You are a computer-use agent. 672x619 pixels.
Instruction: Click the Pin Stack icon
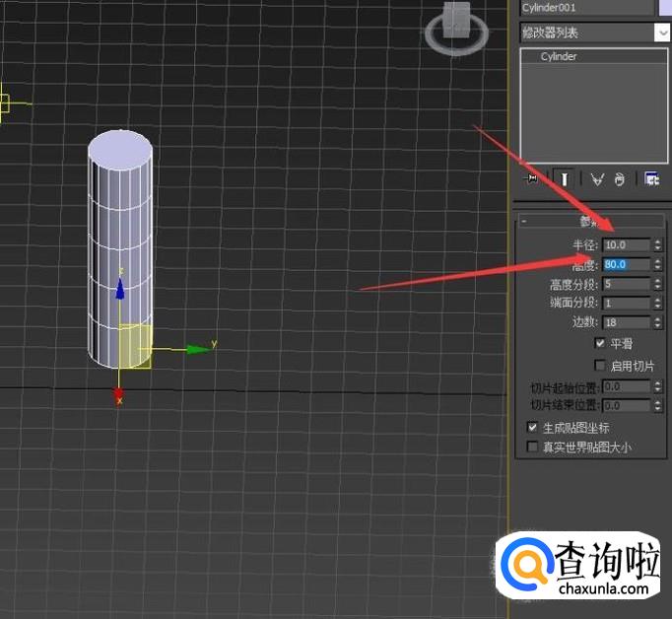click(x=531, y=178)
